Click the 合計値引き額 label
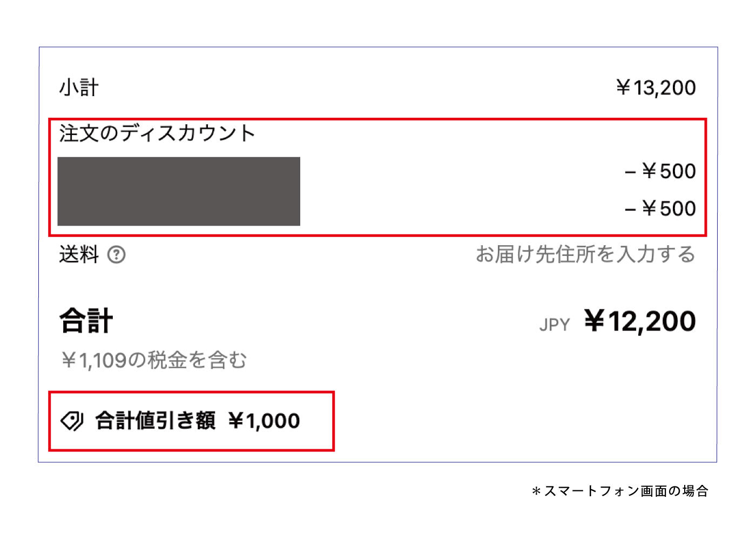The image size is (756, 540). (x=156, y=420)
